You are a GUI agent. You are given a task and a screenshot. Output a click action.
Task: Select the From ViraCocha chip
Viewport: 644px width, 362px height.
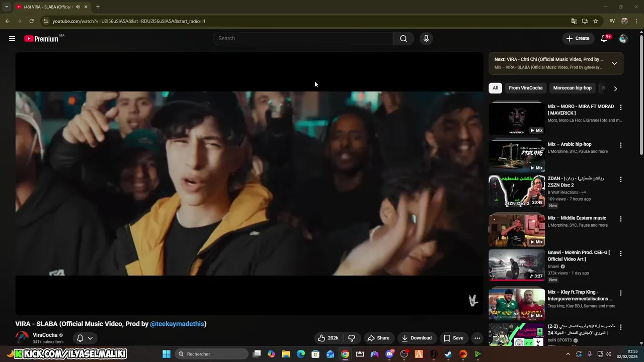click(526, 88)
